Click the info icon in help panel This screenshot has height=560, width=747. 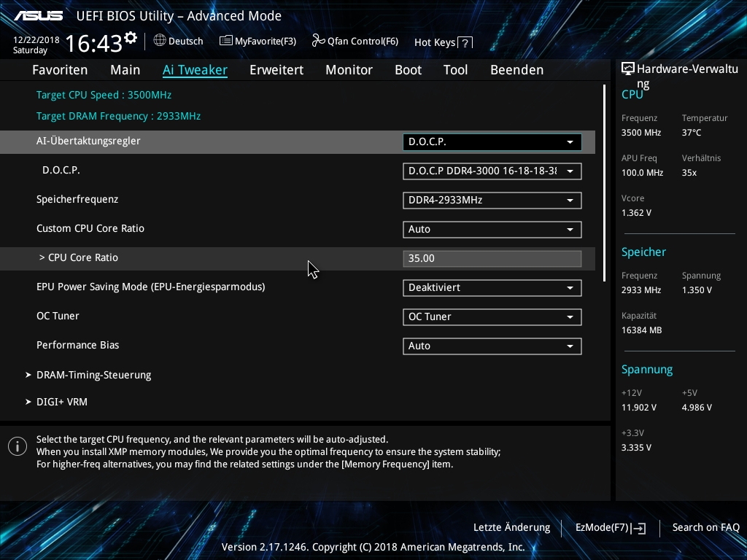tap(18, 446)
